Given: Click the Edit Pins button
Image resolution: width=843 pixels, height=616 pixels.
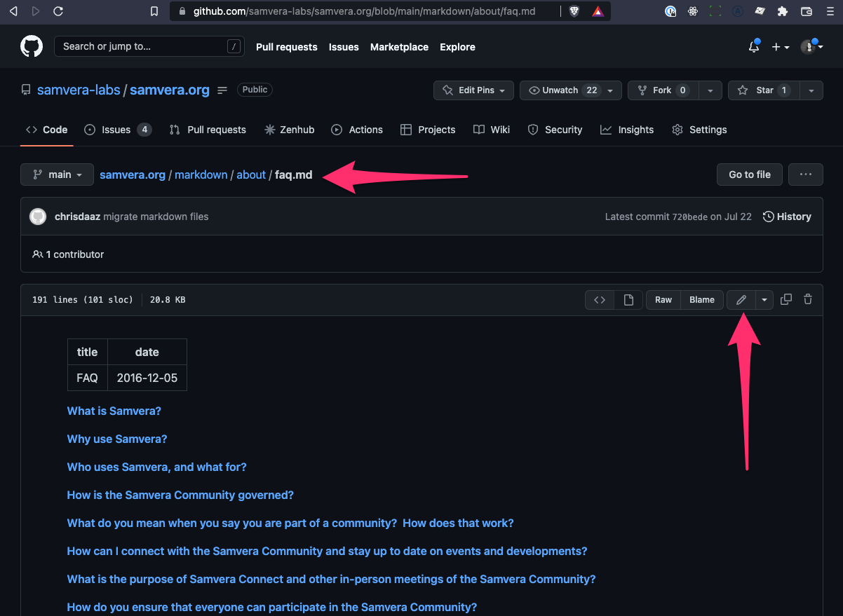Looking at the screenshot, I should 473,90.
